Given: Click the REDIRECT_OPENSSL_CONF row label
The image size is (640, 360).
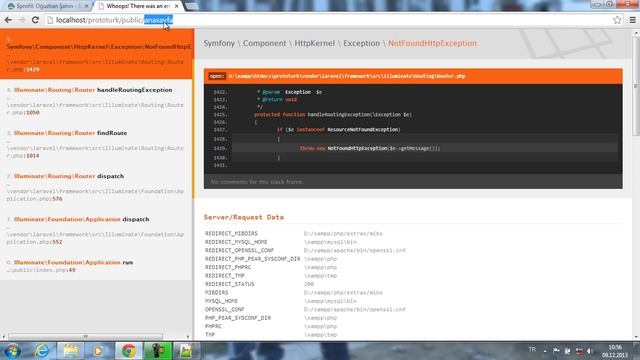Looking at the screenshot, I should click(239, 250).
